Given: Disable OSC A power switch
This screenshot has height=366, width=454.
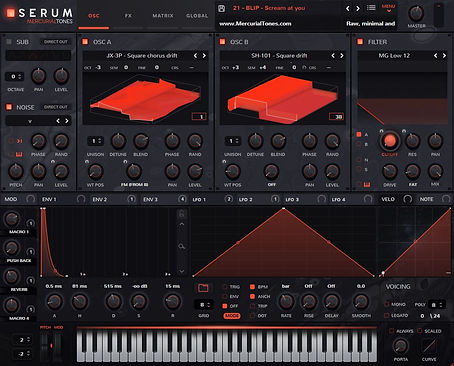Looking at the screenshot, I should click(85, 42).
